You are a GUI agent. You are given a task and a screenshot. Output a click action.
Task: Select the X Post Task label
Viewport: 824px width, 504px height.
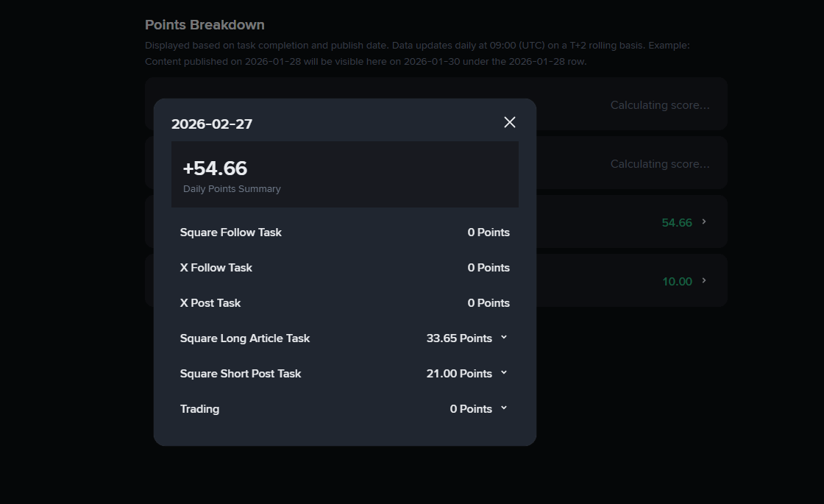[210, 303]
